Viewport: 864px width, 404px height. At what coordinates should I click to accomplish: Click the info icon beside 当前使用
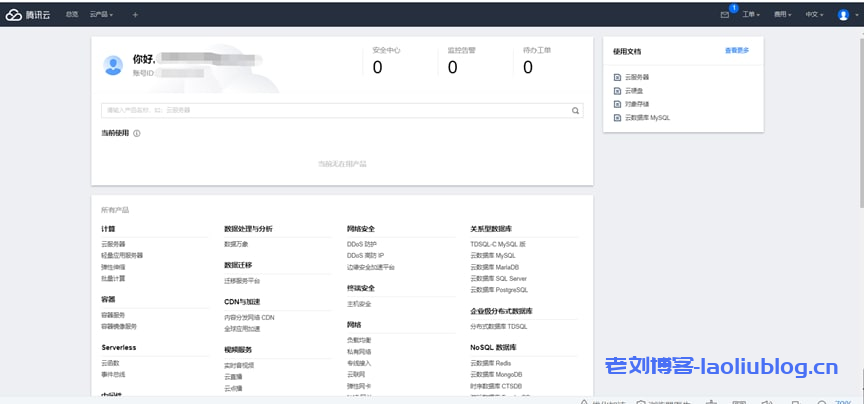click(137, 133)
